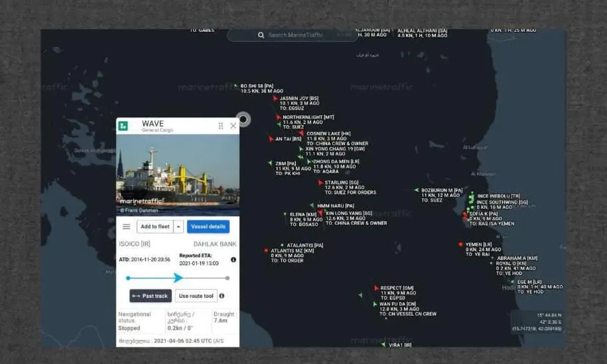Select the ABRAHAM A vessel marker
607x364 pixels.
pos(492,258)
